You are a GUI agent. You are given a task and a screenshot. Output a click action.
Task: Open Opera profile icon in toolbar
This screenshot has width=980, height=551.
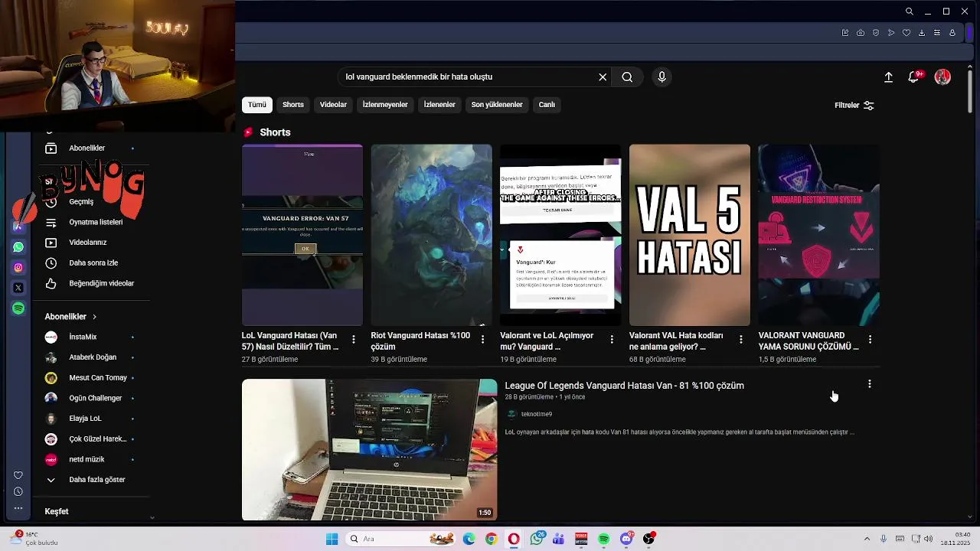(x=952, y=33)
